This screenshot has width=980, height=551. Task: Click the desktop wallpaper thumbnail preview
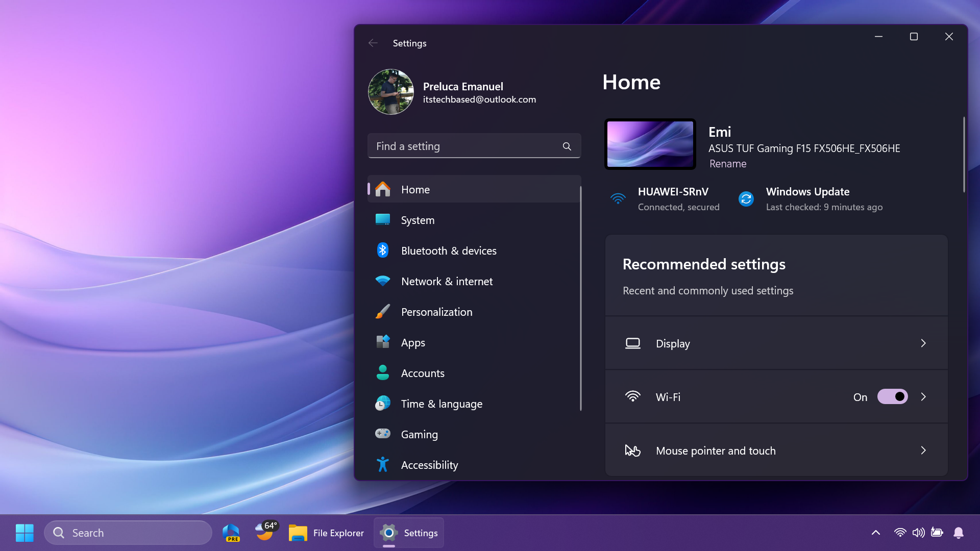[x=650, y=144]
